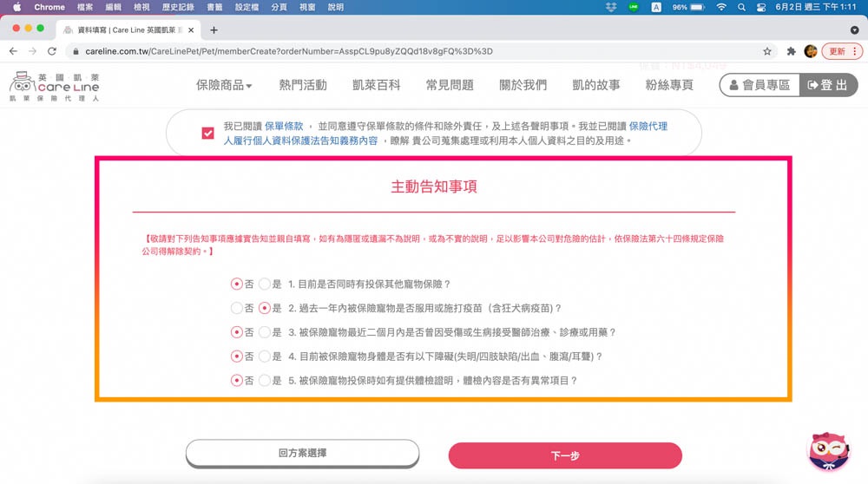Go back with browser back arrow
The width and height of the screenshot is (868, 484).
13,51
